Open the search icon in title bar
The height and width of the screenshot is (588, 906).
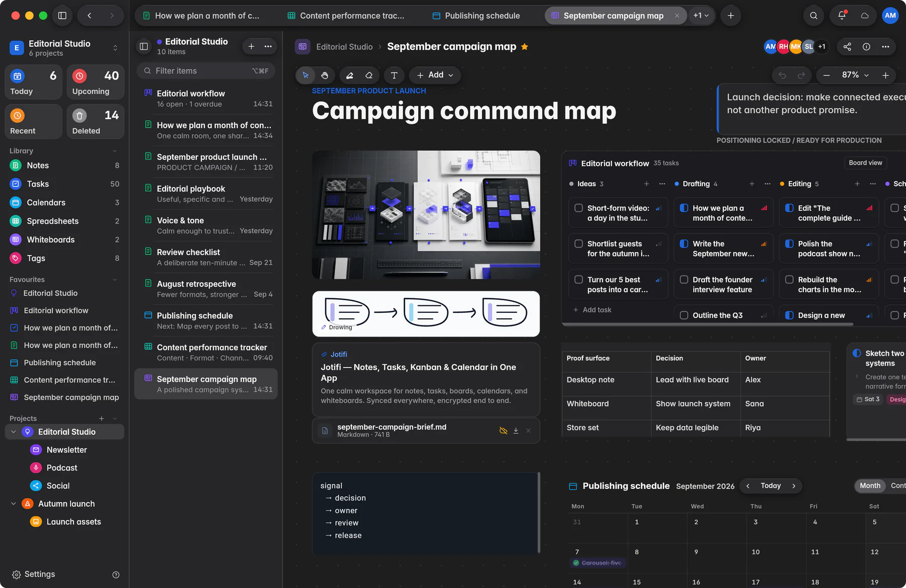point(813,16)
